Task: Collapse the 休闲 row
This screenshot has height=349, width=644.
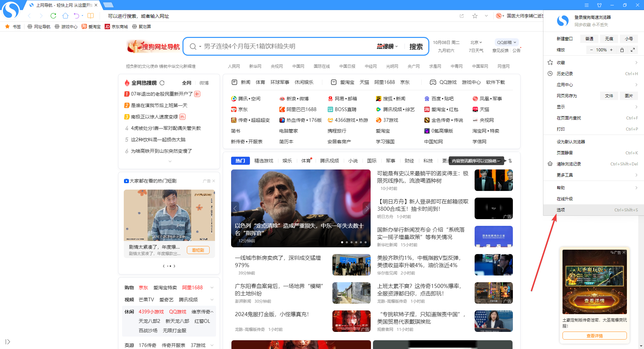Action: point(212,312)
